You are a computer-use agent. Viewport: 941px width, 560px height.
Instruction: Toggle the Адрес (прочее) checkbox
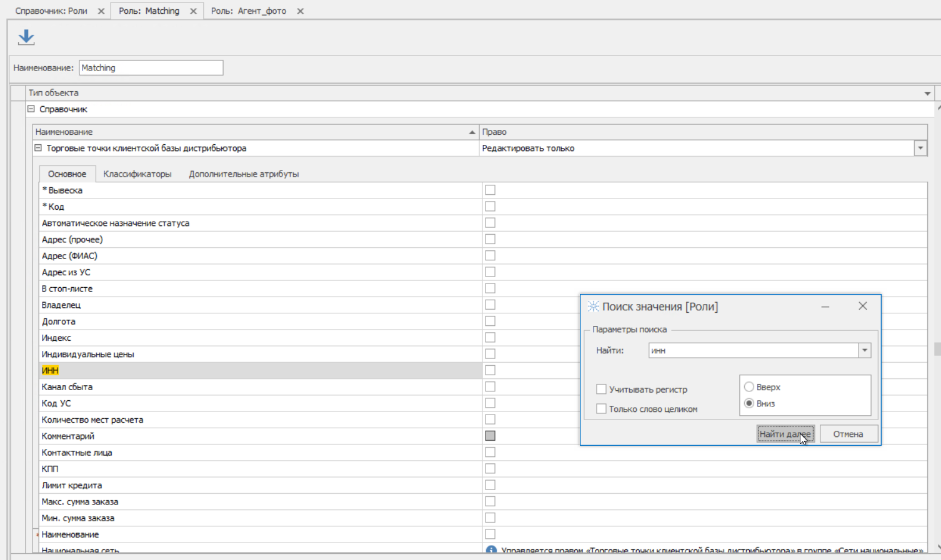coord(490,239)
